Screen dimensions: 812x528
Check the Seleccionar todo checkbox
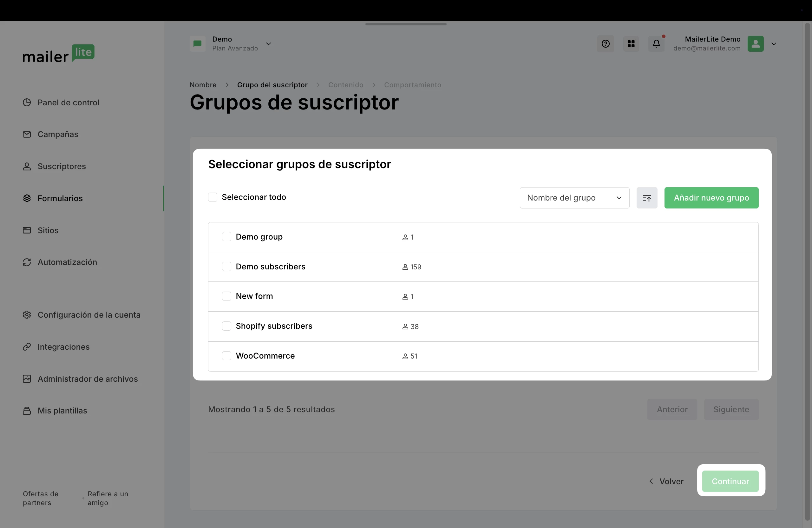[x=213, y=197]
